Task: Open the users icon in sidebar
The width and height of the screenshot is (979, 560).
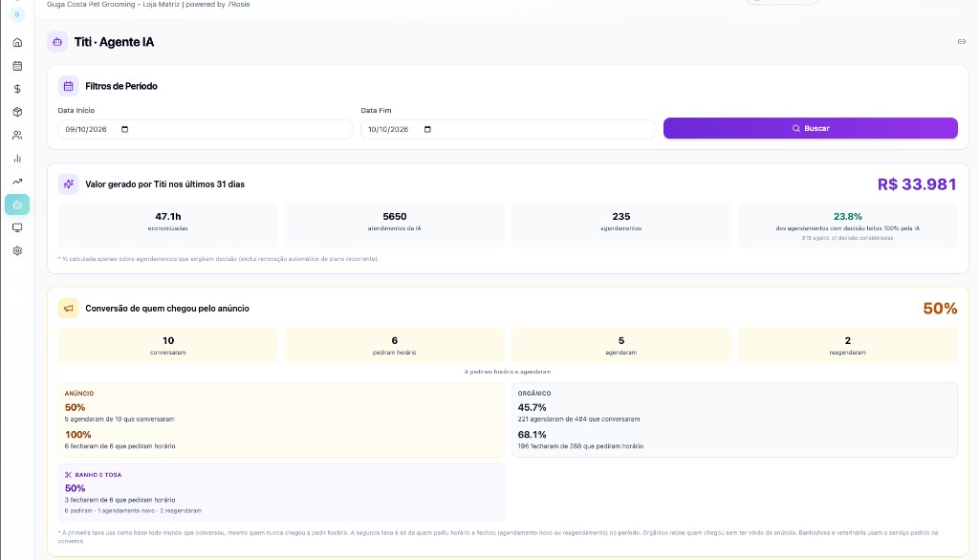Action: pos(17,135)
